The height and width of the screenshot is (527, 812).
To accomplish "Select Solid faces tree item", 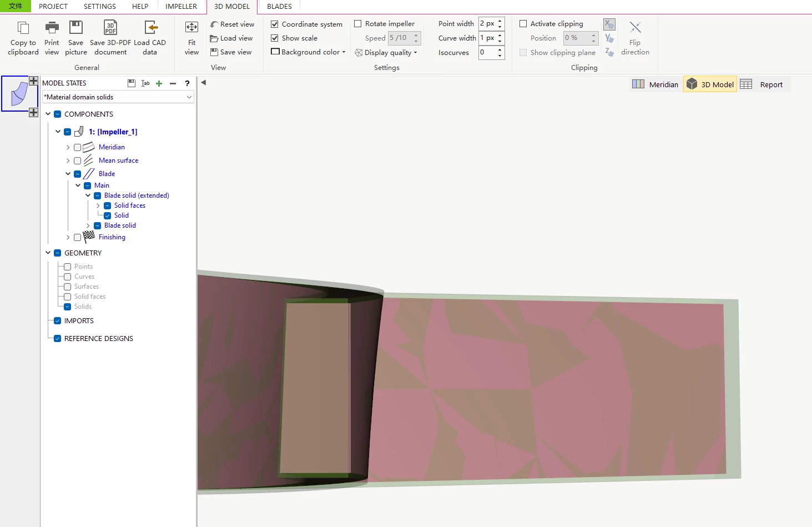I will pyautogui.click(x=130, y=205).
